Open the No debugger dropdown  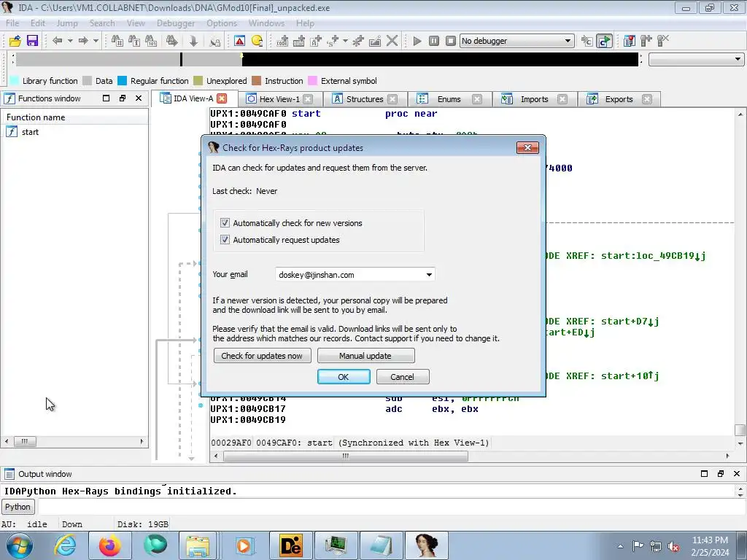(x=516, y=41)
